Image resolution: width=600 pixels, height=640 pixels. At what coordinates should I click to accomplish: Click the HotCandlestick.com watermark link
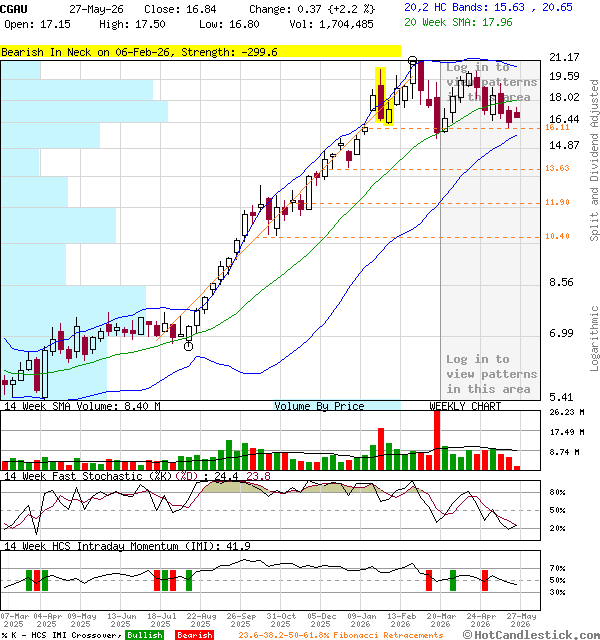[x=531, y=635]
